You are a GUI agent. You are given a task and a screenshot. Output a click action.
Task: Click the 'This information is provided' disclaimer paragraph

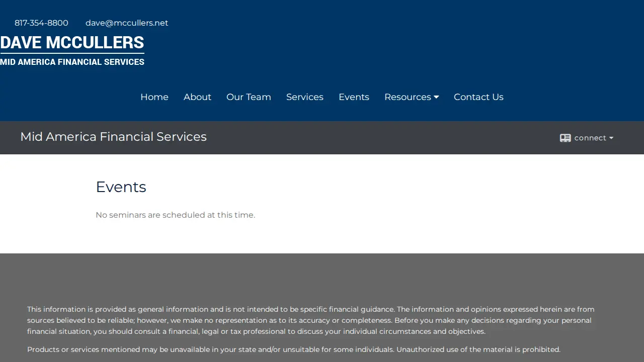(311, 320)
